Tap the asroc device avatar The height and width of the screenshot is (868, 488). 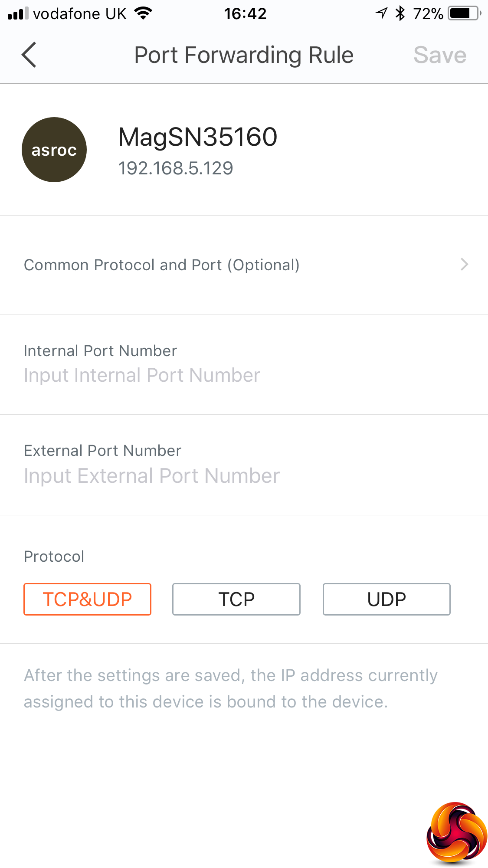pyautogui.click(x=54, y=150)
